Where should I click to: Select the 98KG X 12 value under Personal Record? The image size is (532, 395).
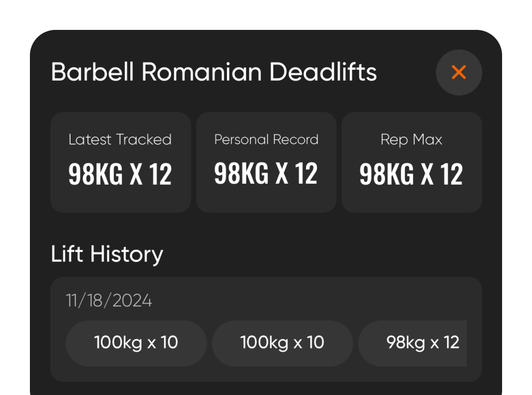pyautogui.click(x=266, y=174)
